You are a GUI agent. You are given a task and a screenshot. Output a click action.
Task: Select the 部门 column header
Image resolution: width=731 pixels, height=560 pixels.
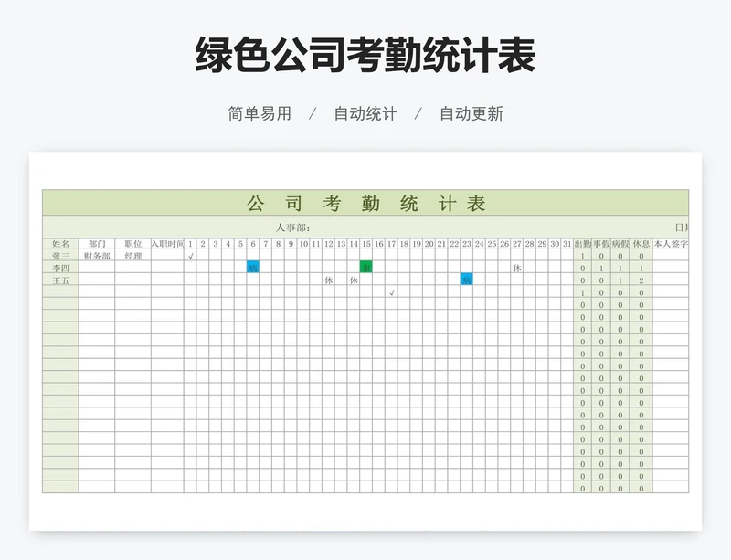[97, 244]
